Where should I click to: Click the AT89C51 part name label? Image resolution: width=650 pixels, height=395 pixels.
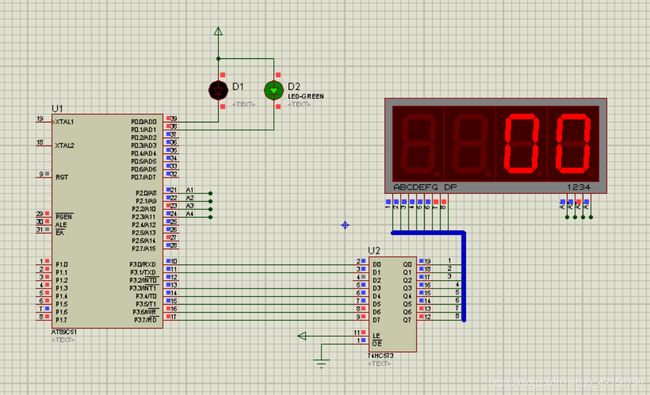click(64, 332)
